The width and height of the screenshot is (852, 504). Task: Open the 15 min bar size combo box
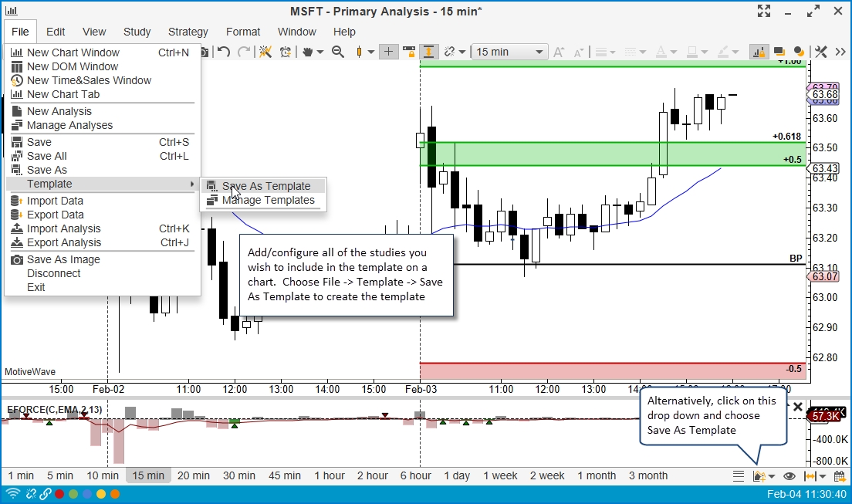pyautogui.click(x=509, y=52)
